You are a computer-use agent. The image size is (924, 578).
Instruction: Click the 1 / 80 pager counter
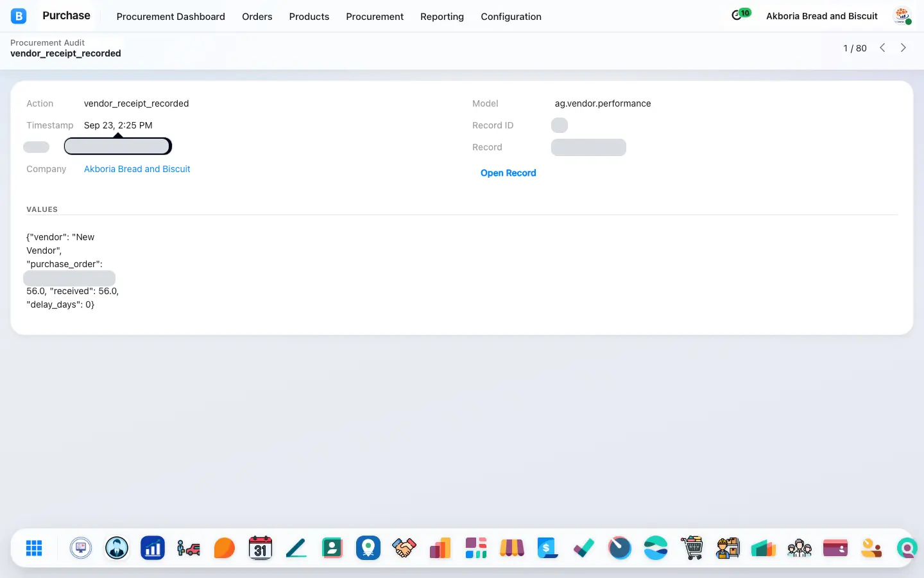coord(855,48)
